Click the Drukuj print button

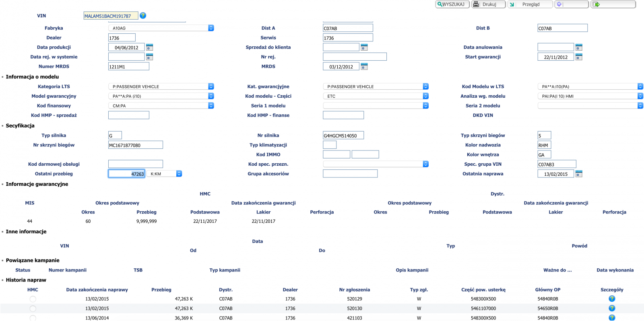488,4
